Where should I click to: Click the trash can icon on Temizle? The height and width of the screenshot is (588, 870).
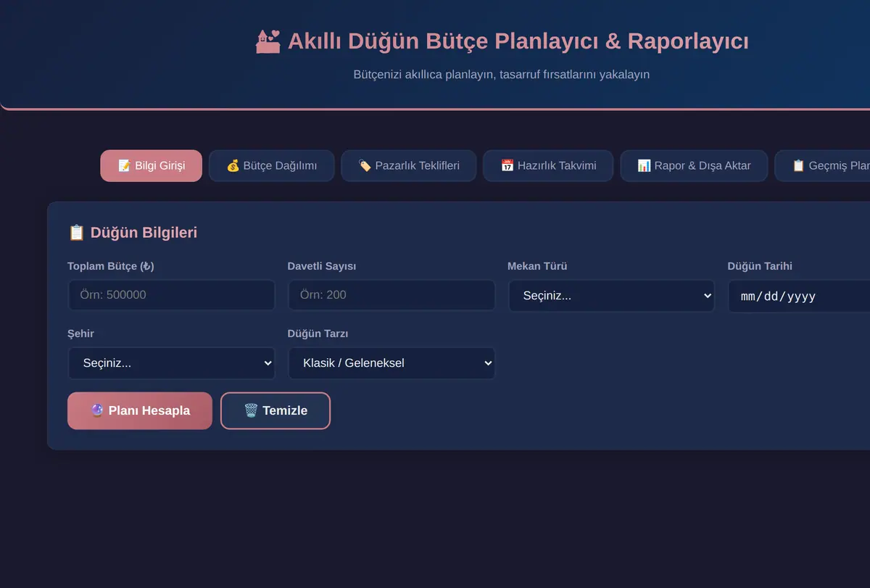tap(251, 410)
